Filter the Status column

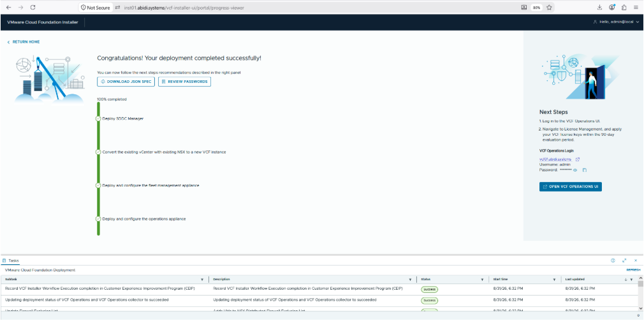pos(482,280)
